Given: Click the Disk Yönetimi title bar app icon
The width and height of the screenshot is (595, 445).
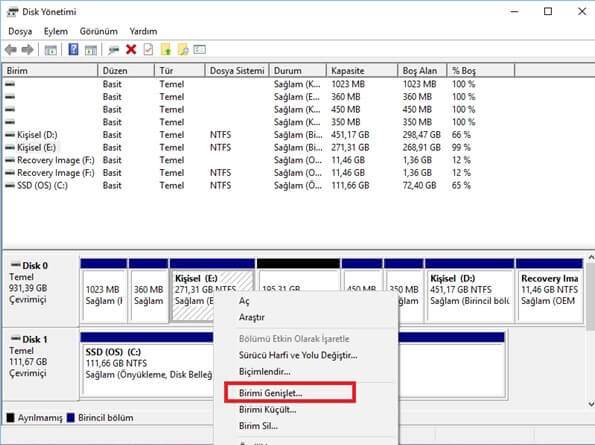Looking at the screenshot, I should tap(12, 12).
